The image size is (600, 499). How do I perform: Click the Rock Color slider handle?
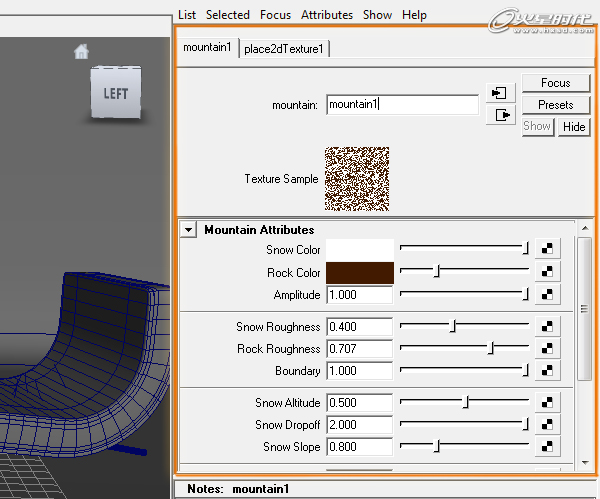pos(437,271)
